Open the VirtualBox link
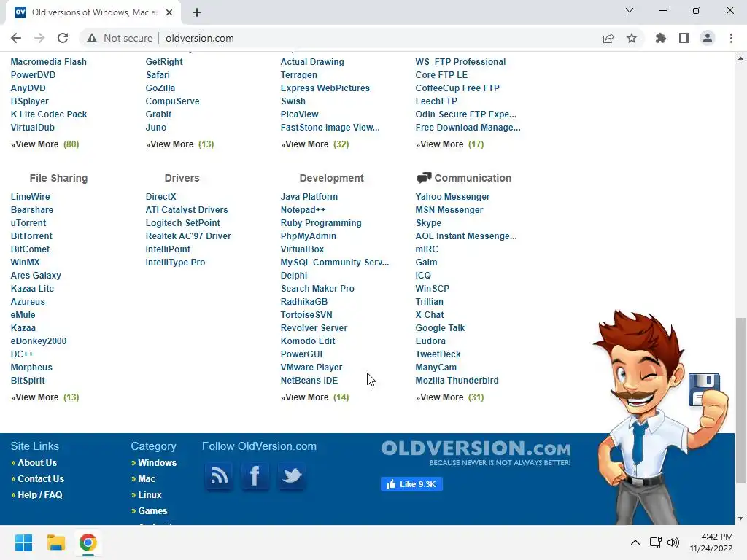This screenshot has height=560, width=747. coord(302,249)
